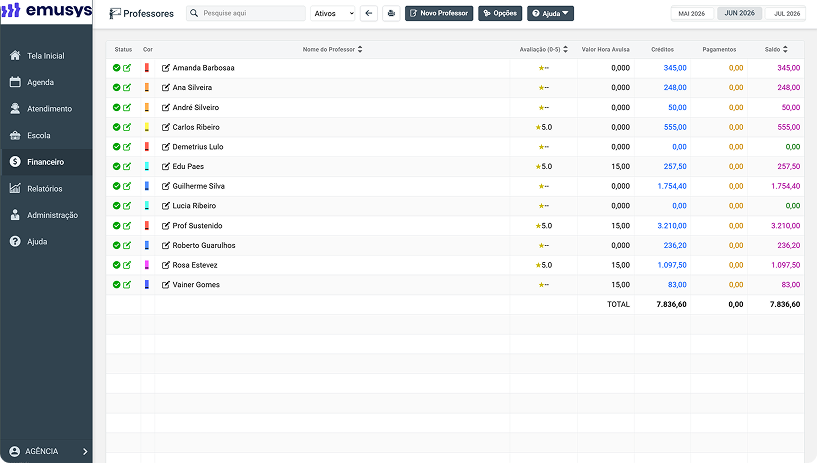Open the Financeiro menu item
The height and width of the screenshot is (463, 817).
[x=46, y=162]
